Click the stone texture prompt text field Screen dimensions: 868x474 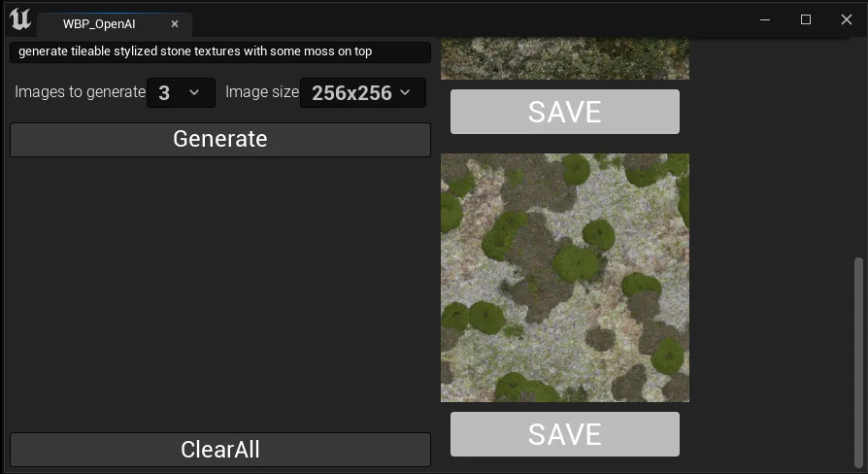220,51
